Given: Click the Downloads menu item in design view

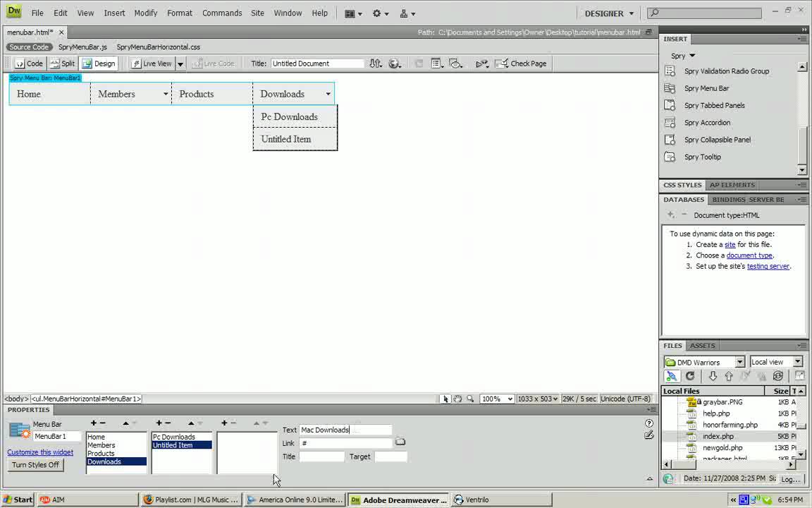Looking at the screenshot, I should [283, 94].
